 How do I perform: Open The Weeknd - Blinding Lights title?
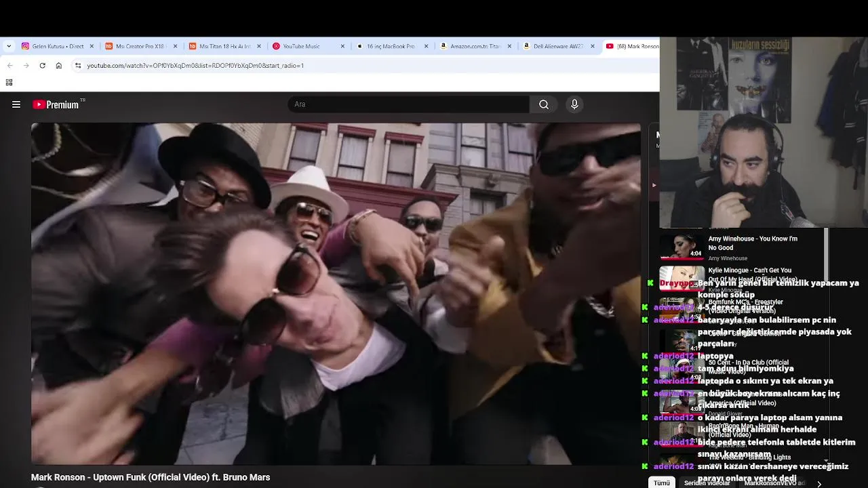coord(749,457)
